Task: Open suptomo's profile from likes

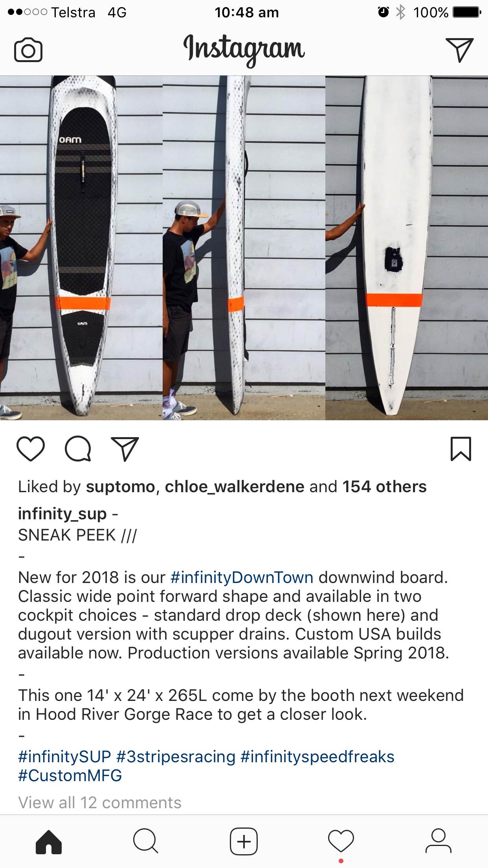Action: pos(121,487)
